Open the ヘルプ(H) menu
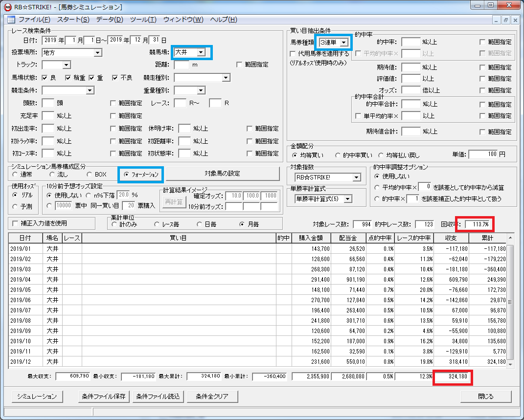The width and height of the screenshot is (524, 420). (224, 20)
